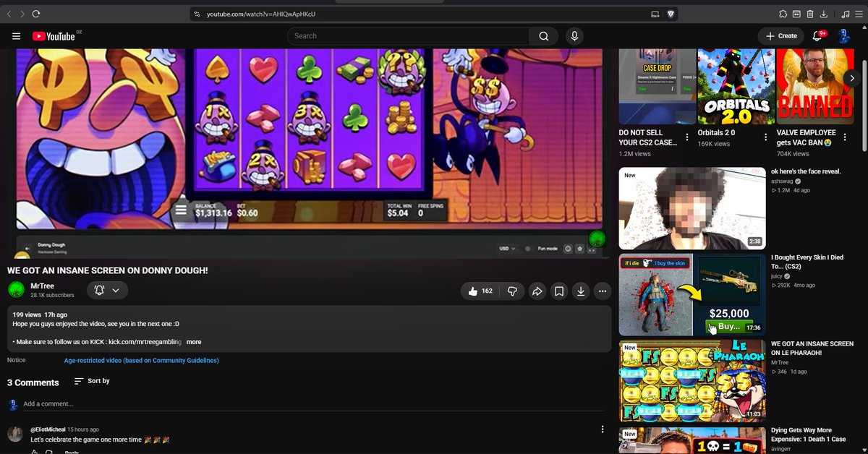The image size is (868, 454).
Task: Open the YouTube guide hamburger menu
Action: (16, 36)
